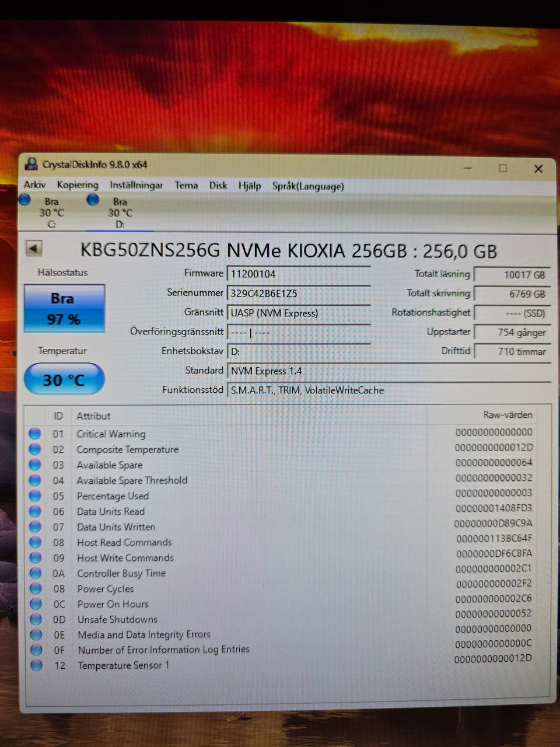The image size is (560, 747).
Task: Minimize the CrystalDiskInfo window
Action: click(468, 168)
